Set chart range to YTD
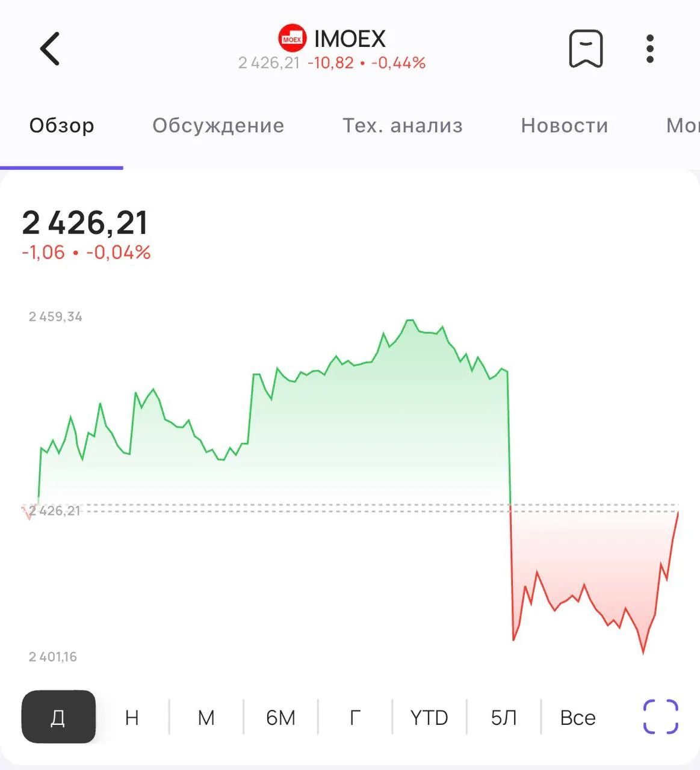Screen dimensions: 700x770 pos(429,718)
